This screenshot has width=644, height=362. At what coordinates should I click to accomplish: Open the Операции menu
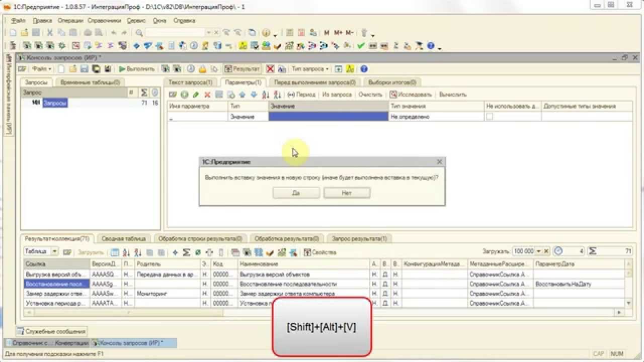point(70,21)
